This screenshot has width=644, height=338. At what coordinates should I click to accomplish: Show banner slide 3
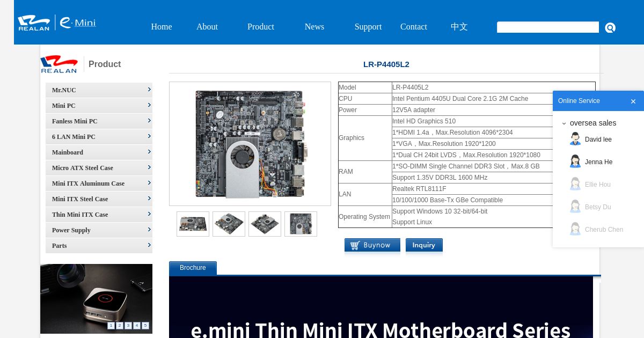pyautogui.click(x=128, y=326)
